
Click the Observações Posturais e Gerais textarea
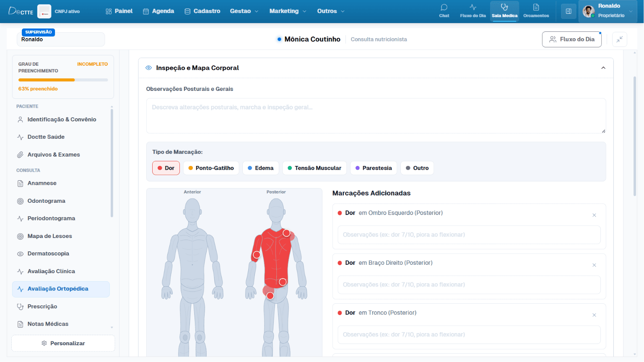tap(376, 116)
